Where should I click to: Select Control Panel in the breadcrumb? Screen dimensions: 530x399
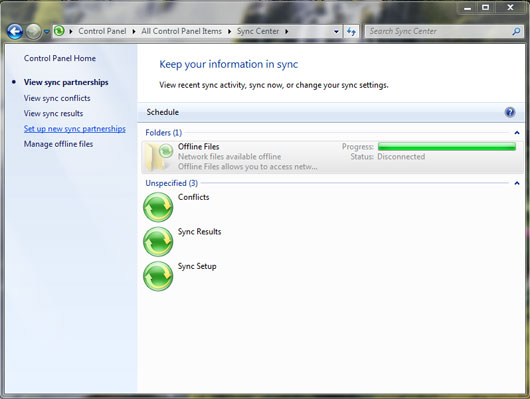tap(102, 31)
